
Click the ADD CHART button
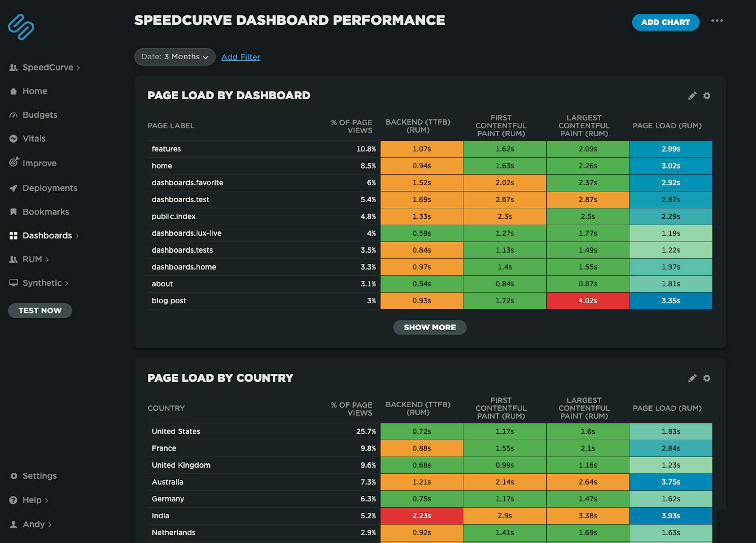coord(666,22)
